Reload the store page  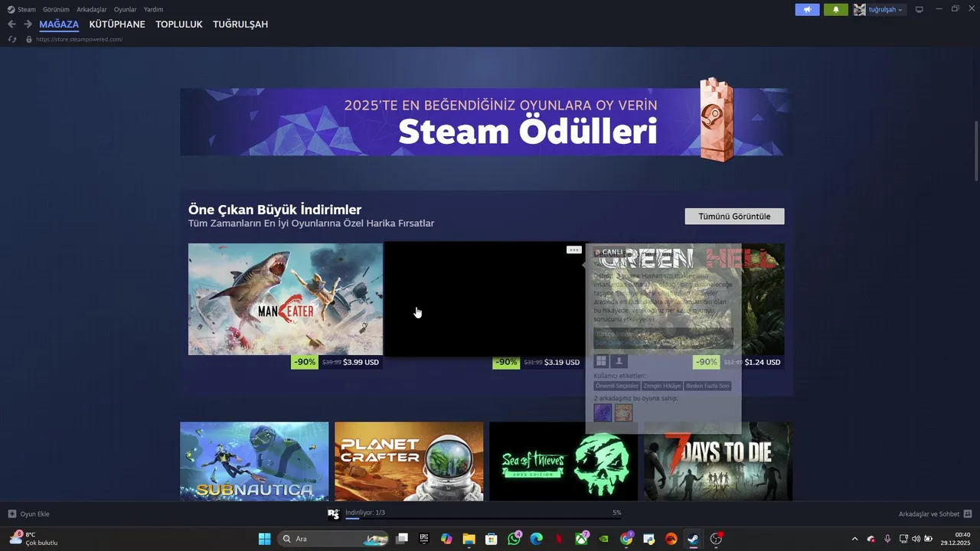12,39
